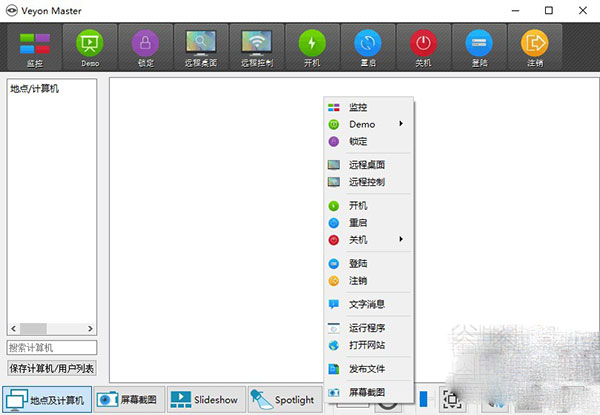Choose 登陆 in the context menu
This screenshot has width=600, height=415.
pyautogui.click(x=368, y=264)
